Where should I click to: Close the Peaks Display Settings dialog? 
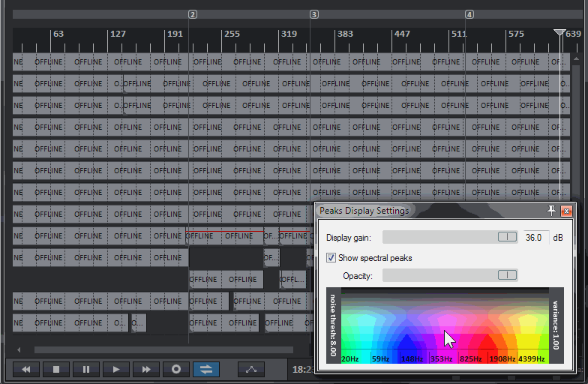[566, 211]
